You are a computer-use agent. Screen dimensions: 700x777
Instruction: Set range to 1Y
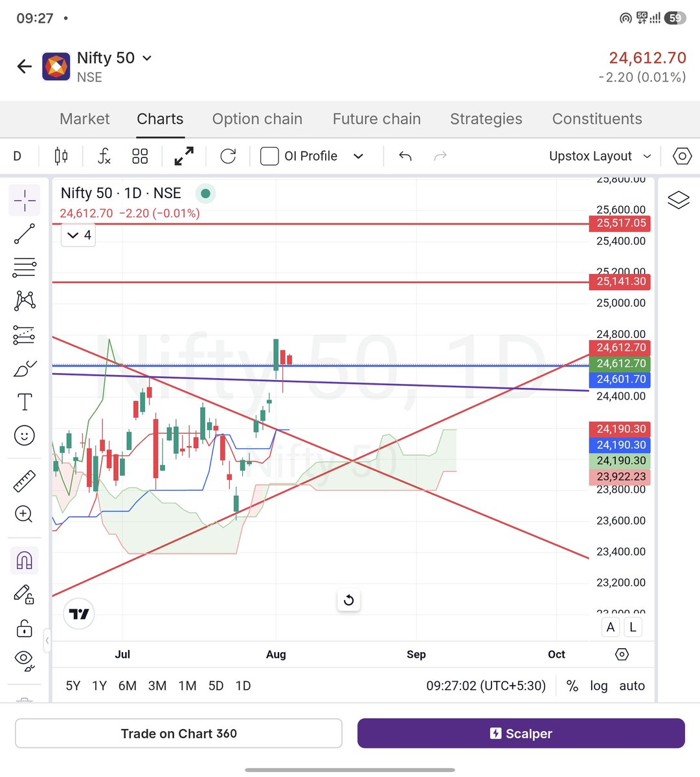99,686
